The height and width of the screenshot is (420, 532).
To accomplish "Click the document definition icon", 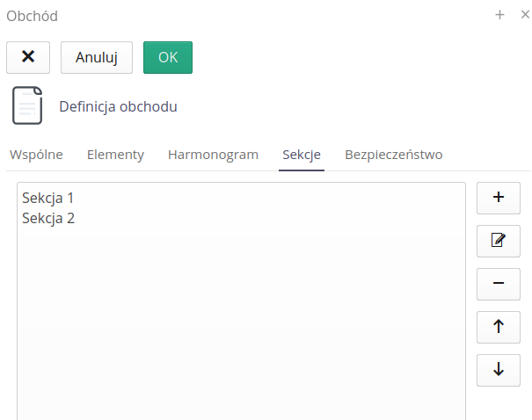I will pos(26,106).
